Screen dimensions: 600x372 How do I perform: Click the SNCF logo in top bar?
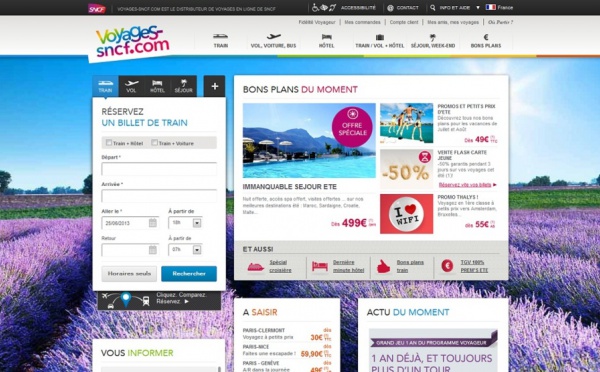click(97, 8)
